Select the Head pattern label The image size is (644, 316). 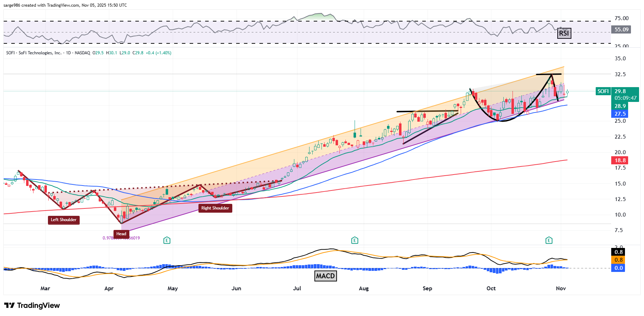121,234
